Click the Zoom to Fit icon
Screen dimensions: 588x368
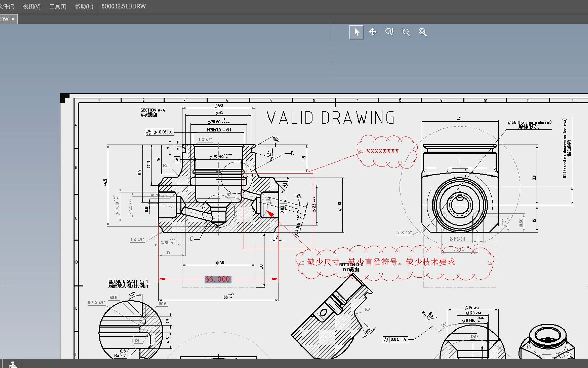tap(422, 32)
